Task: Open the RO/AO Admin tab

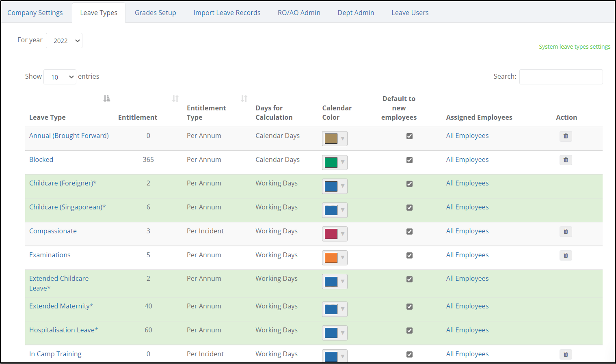Action: (x=299, y=13)
